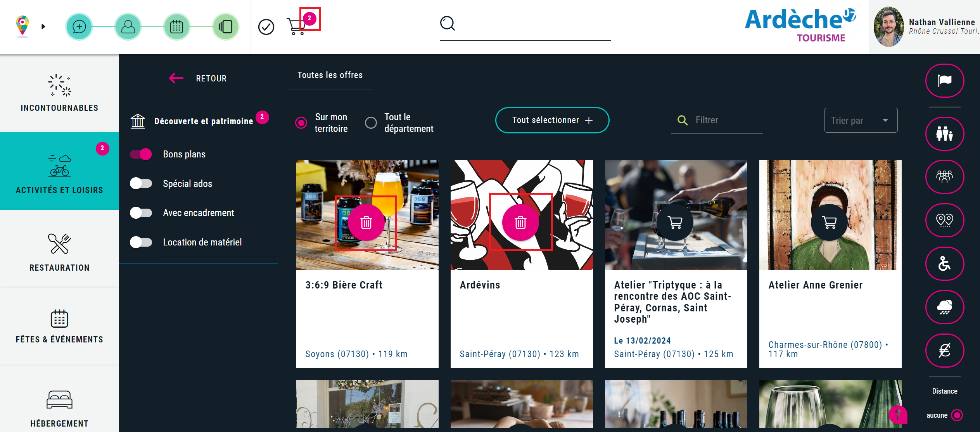Click the euro price filter icon
980x432 pixels.
point(944,351)
